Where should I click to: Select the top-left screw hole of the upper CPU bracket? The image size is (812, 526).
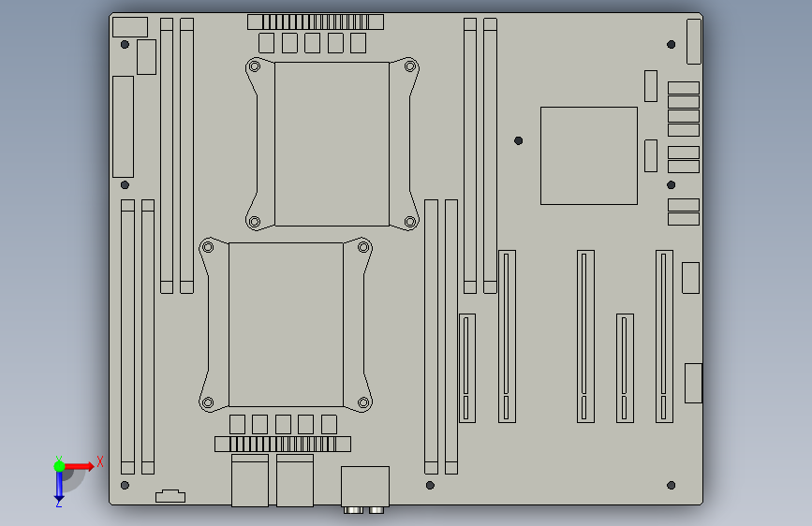[254, 66]
